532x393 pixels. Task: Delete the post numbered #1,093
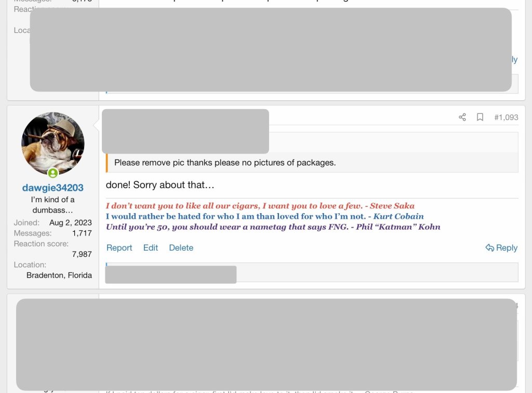tap(181, 248)
